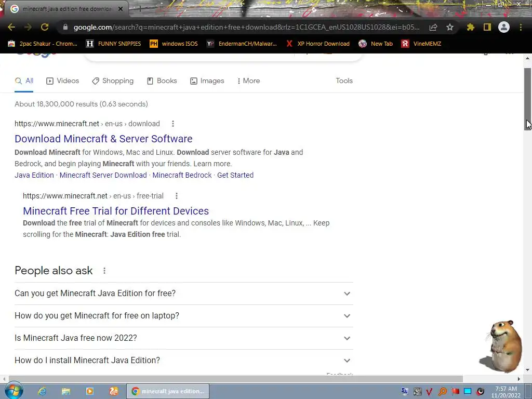Bookmark this page with the star icon
Image resolution: width=532 pixels, height=399 pixels.
click(450, 27)
